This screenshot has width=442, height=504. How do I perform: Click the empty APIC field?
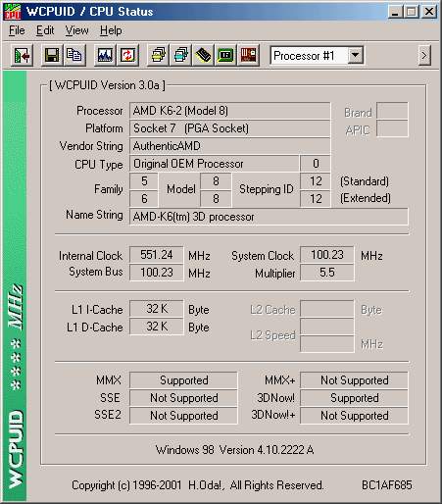392,128
